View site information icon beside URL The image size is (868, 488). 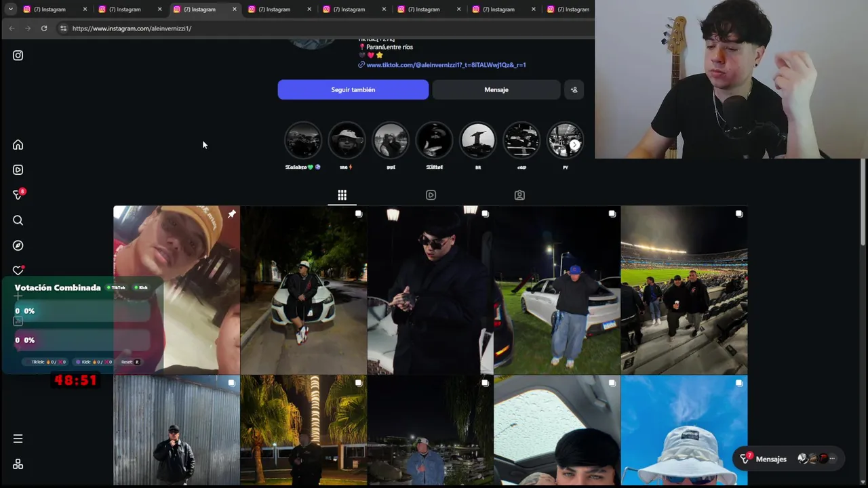point(63,28)
